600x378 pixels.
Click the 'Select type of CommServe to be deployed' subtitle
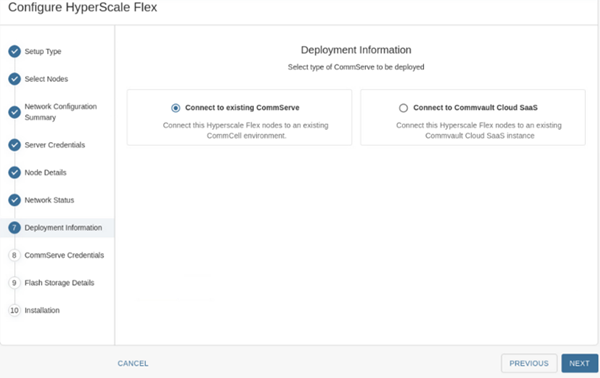coord(356,67)
